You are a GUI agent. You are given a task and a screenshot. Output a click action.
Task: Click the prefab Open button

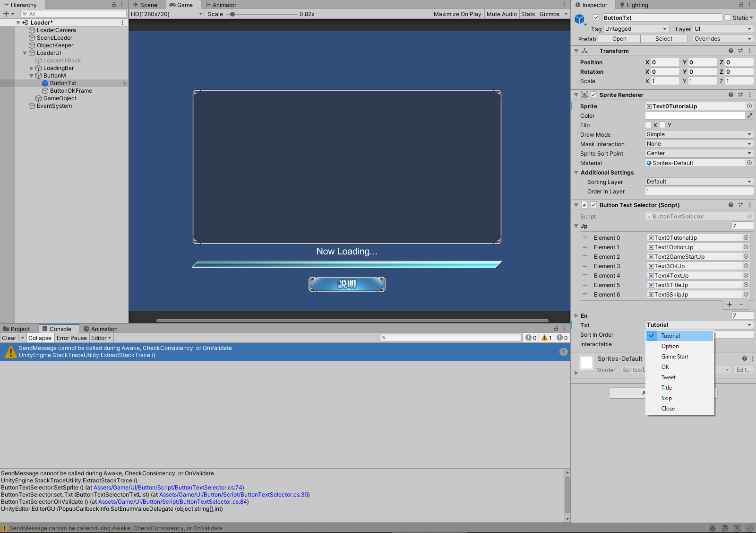619,39
